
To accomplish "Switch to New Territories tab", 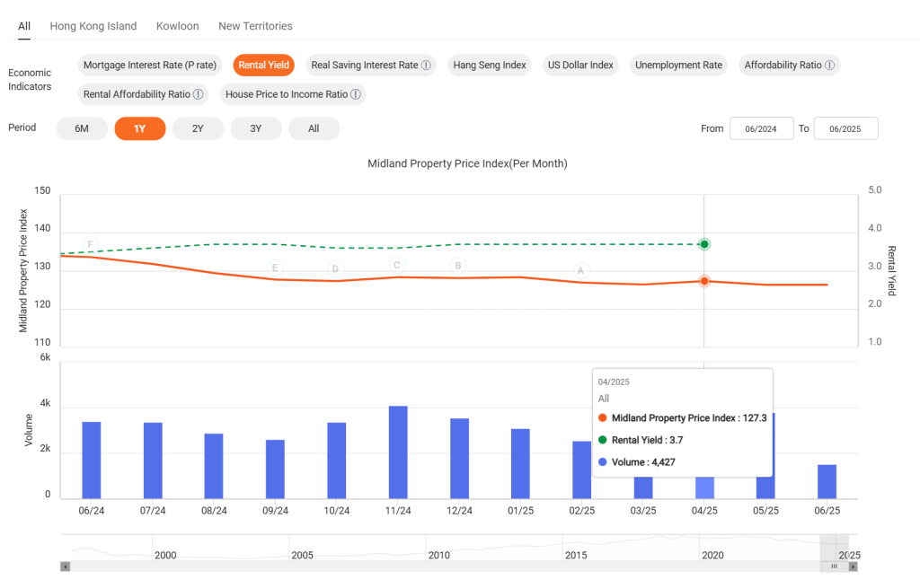I will click(x=255, y=26).
